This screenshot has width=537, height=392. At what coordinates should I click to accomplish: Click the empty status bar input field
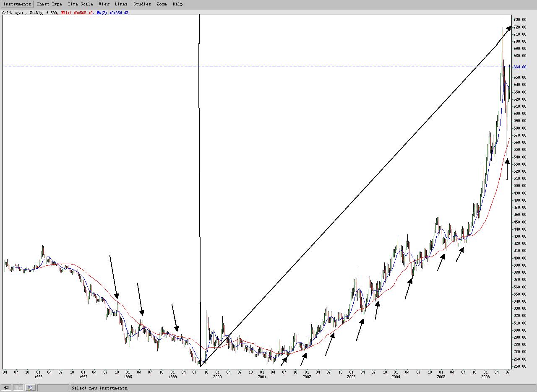point(52,388)
